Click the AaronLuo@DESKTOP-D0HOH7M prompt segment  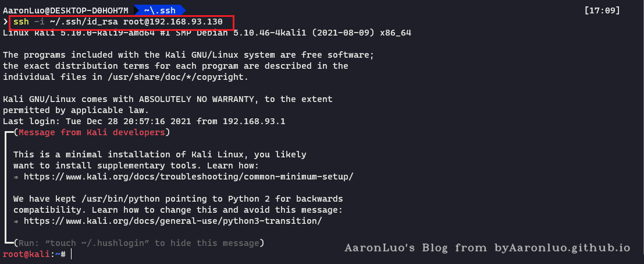pyautogui.click(x=65, y=11)
